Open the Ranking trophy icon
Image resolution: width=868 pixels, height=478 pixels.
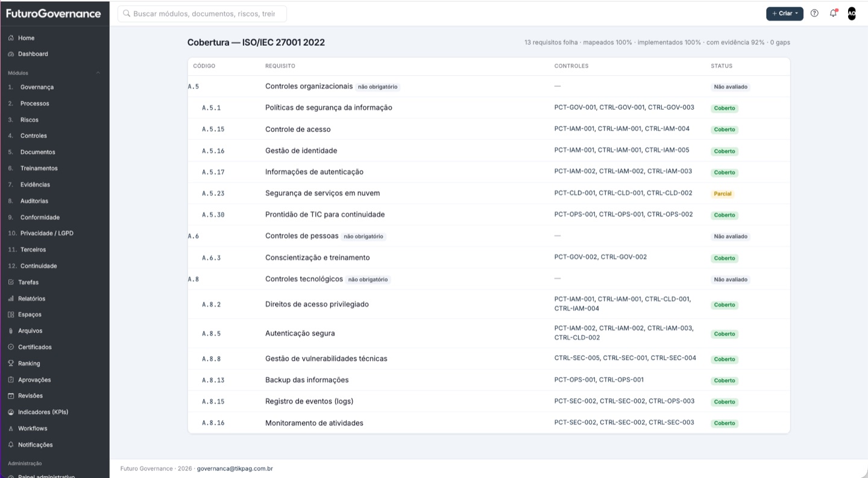[x=11, y=363]
